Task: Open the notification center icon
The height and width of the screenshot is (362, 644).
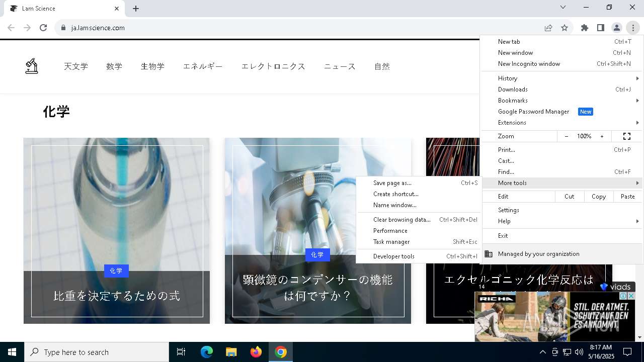Action: [x=627, y=352]
